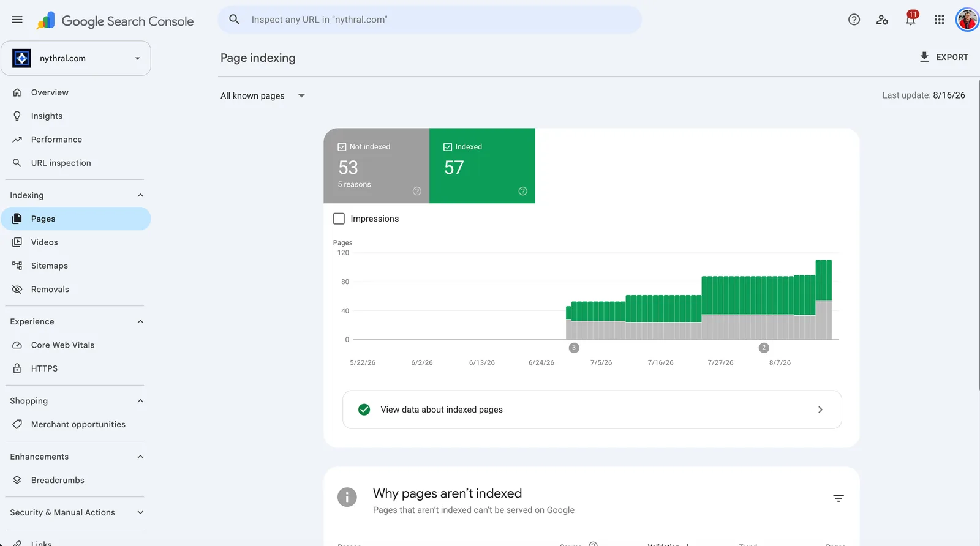Viewport: 980px width, 546px height.
Task: Open Insights in sidebar
Action: [76, 116]
